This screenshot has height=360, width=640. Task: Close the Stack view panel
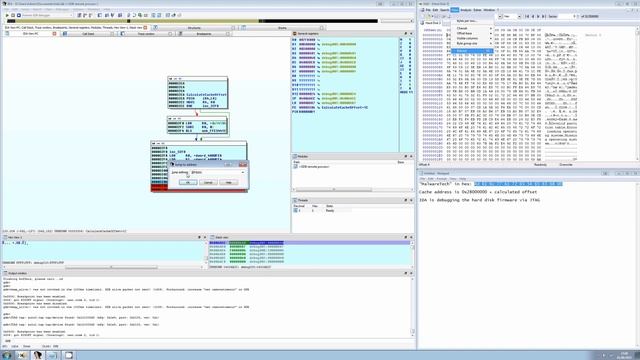coord(411,237)
